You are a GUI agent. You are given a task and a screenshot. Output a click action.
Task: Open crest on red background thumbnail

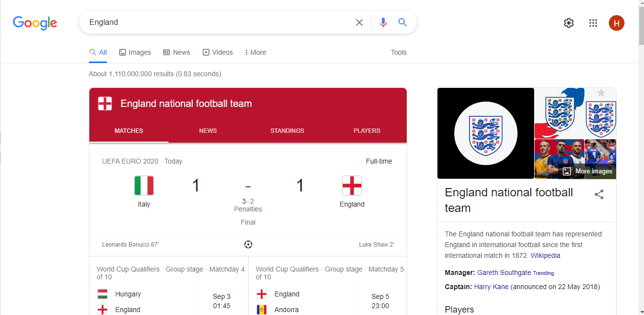click(560, 113)
